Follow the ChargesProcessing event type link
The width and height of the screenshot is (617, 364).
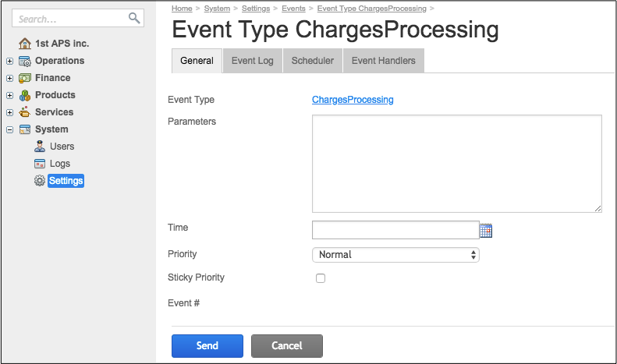pyautogui.click(x=353, y=100)
